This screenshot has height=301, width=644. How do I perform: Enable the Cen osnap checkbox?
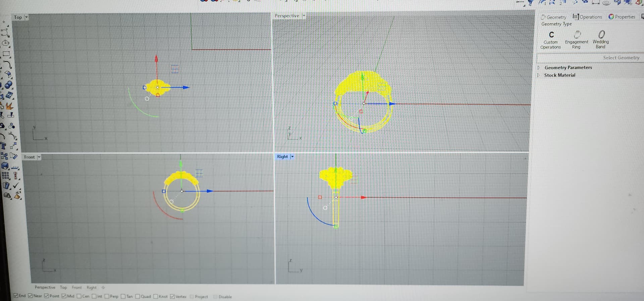pyautogui.click(x=79, y=296)
